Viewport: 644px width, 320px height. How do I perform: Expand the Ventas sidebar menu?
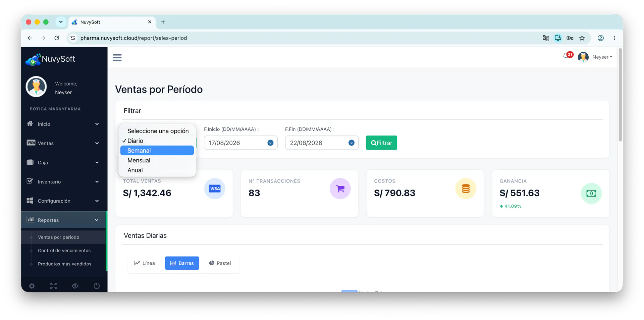pyautogui.click(x=63, y=143)
